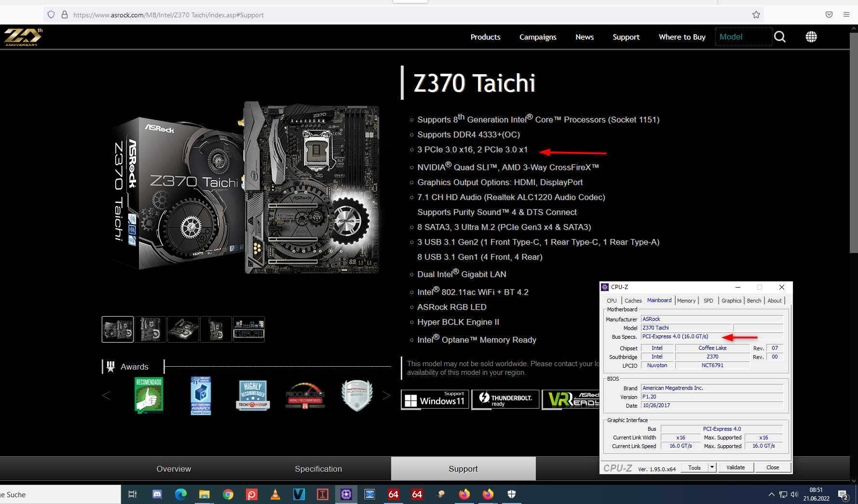This screenshot has width=858, height=504.
Task: Click the page vertical scrollbar
Action: click(854, 143)
